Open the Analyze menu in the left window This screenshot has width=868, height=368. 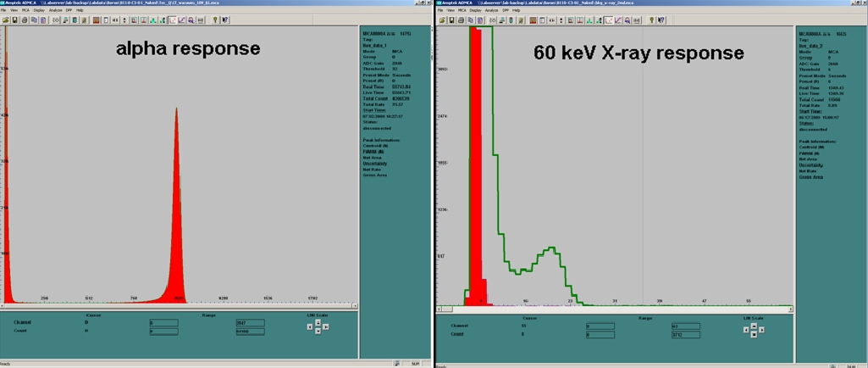[55, 10]
